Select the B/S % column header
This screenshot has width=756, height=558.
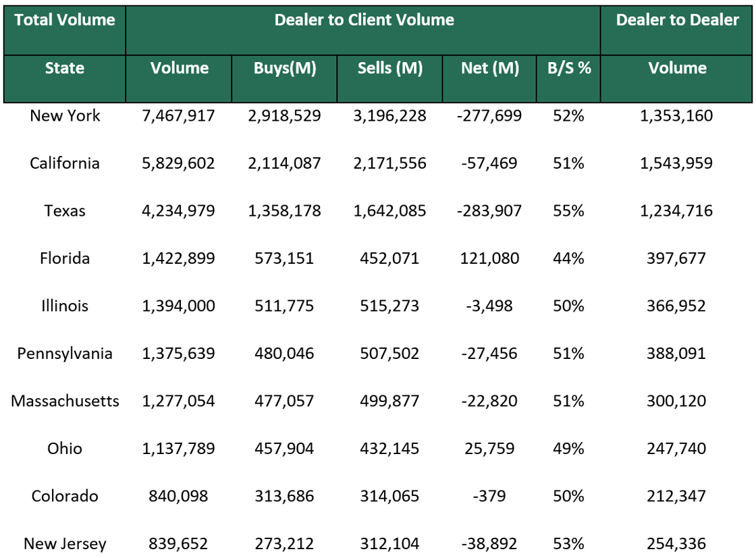point(568,68)
